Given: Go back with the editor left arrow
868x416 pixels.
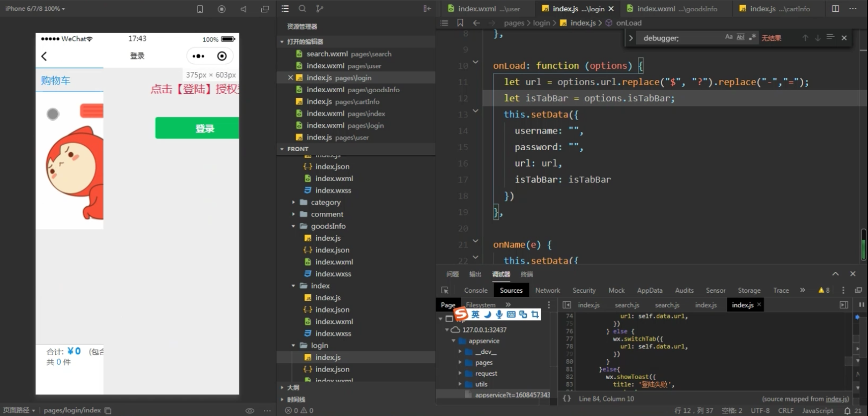Looking at the screenshot, I should [476, 23].
